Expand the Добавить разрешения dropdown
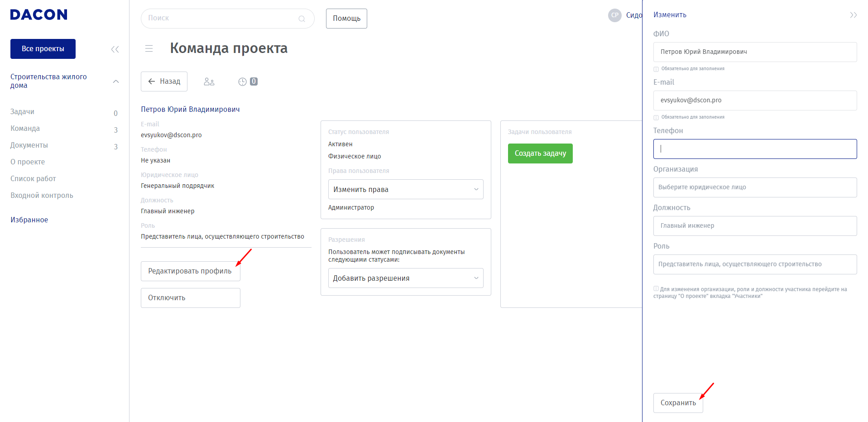Image resolution: width=868 pixels, height=422 pixels. [405, 278]
